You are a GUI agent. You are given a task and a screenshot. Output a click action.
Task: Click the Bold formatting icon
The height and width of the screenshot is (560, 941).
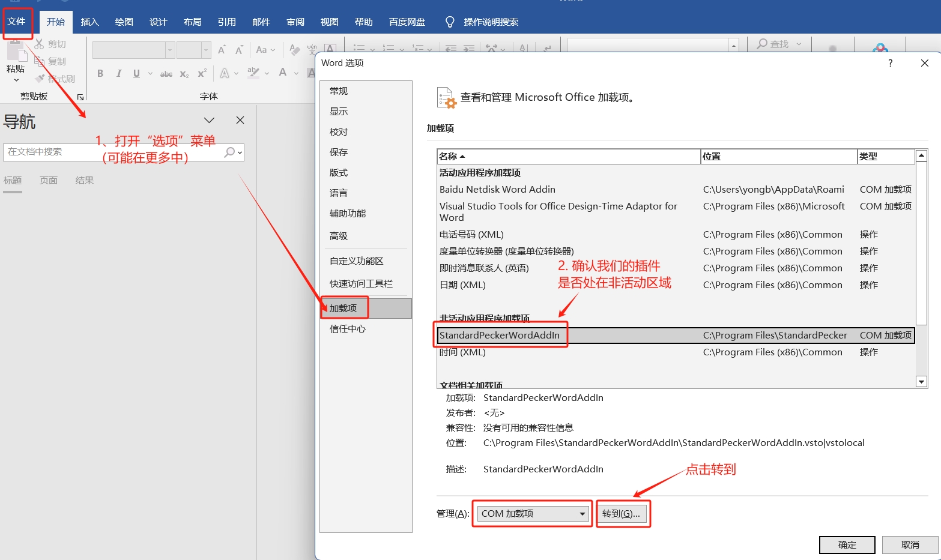pyautogui.click(x=100, y=73)
